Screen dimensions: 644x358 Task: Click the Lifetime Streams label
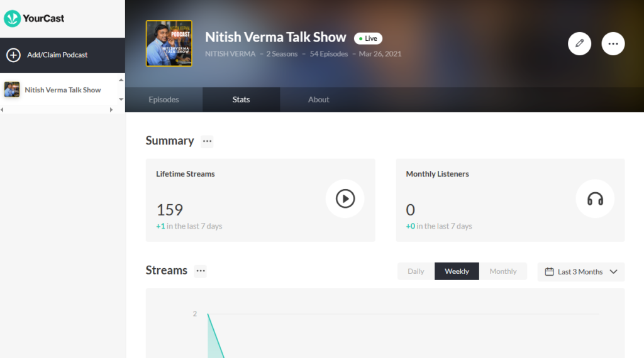click(186, 174)
